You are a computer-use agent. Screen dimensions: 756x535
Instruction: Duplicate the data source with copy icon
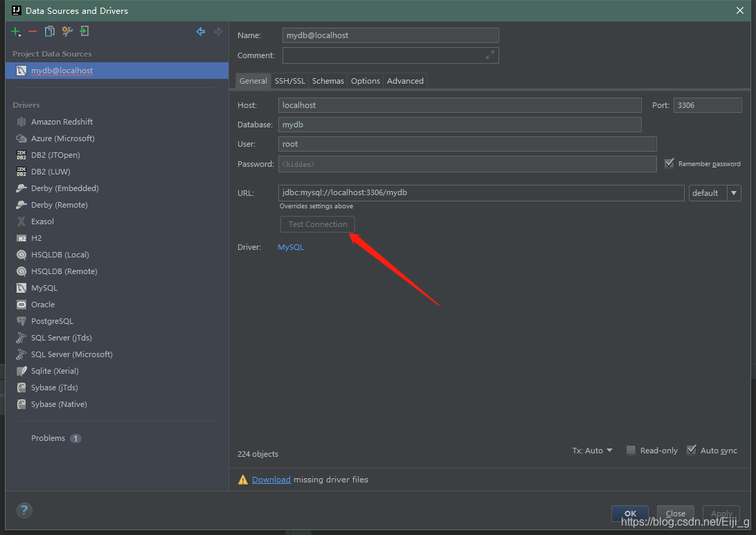[49, 32]
